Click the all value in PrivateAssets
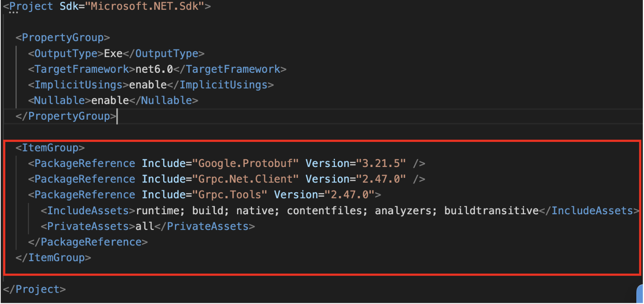 [x=145, y=226]
